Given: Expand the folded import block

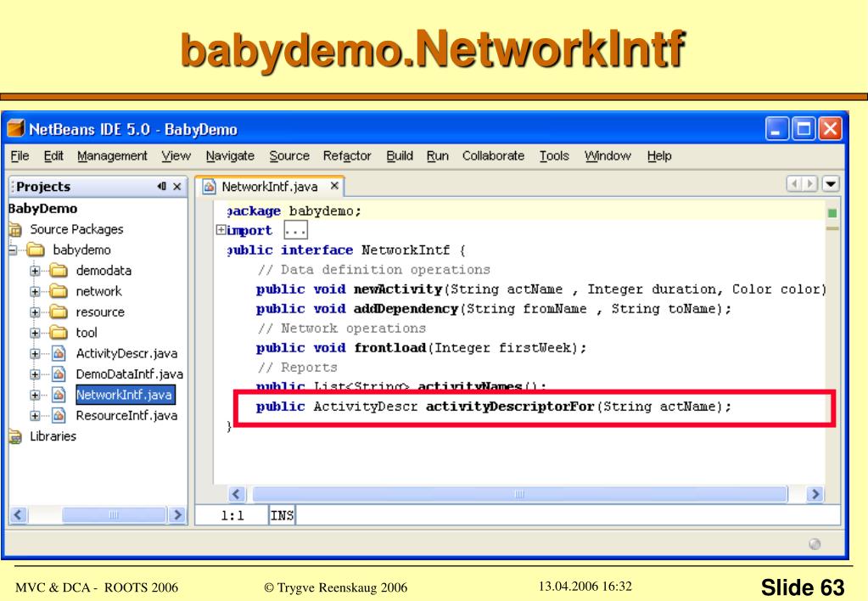Looking at the screenshot, I should tap(221, 230).
